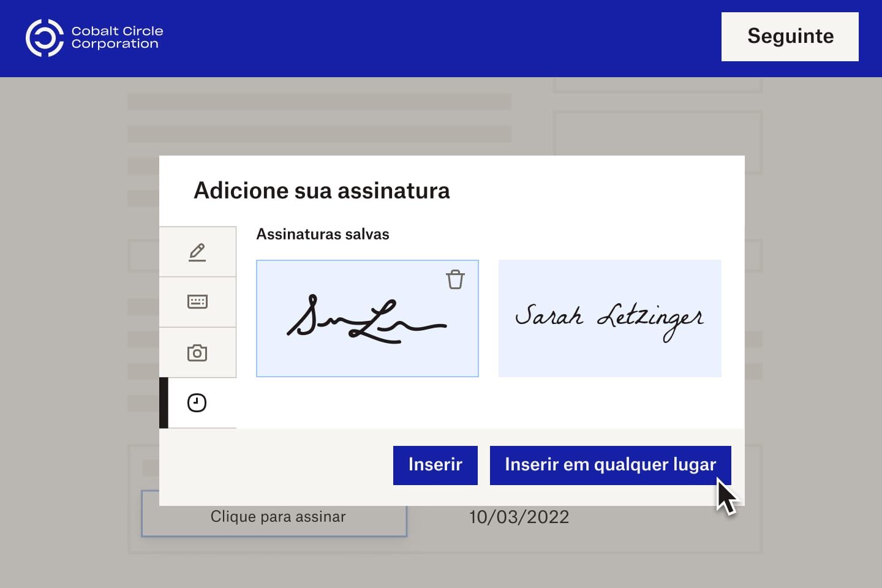Screen dimensions: 882x588
Task: Open the Adicione sua assinatura dialog header
Action: [x=322, y=190]
